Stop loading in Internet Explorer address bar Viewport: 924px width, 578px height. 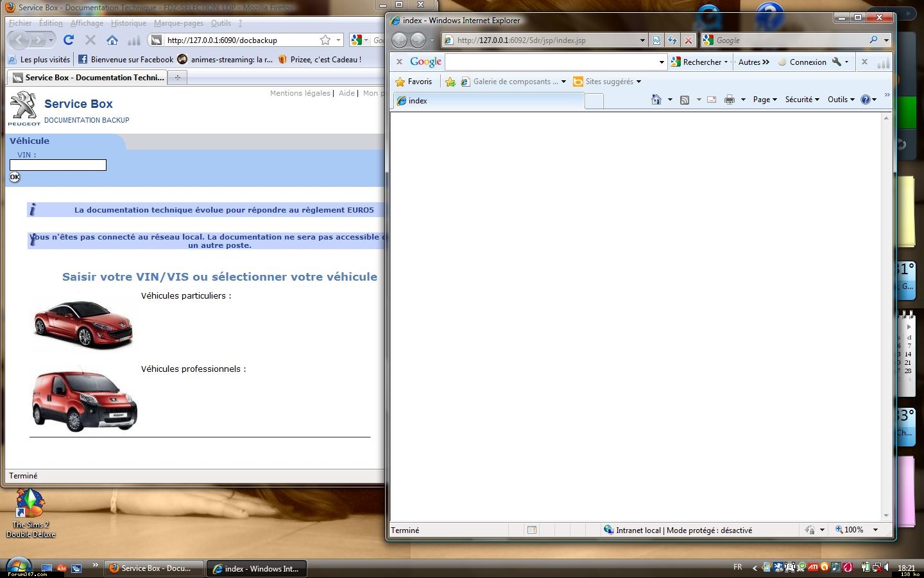tap(689, 40)
